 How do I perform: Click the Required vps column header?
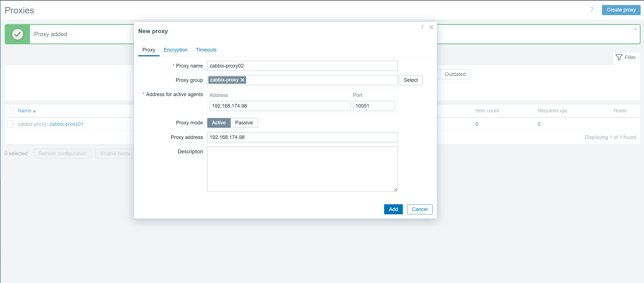tap(552, 111)
